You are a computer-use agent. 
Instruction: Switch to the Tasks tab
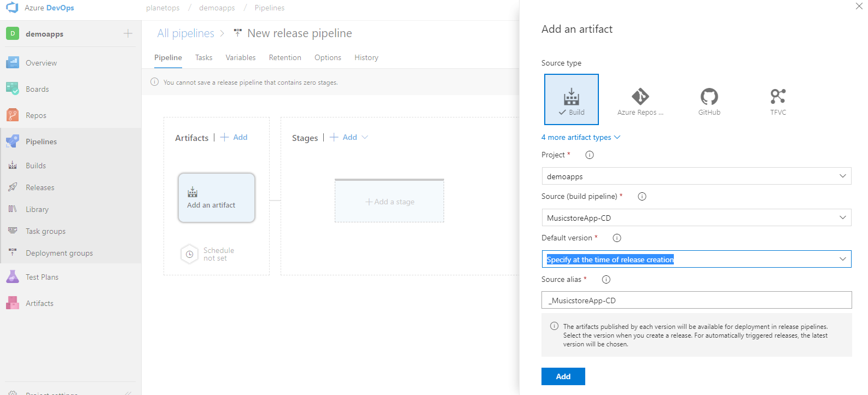(203, 57)
